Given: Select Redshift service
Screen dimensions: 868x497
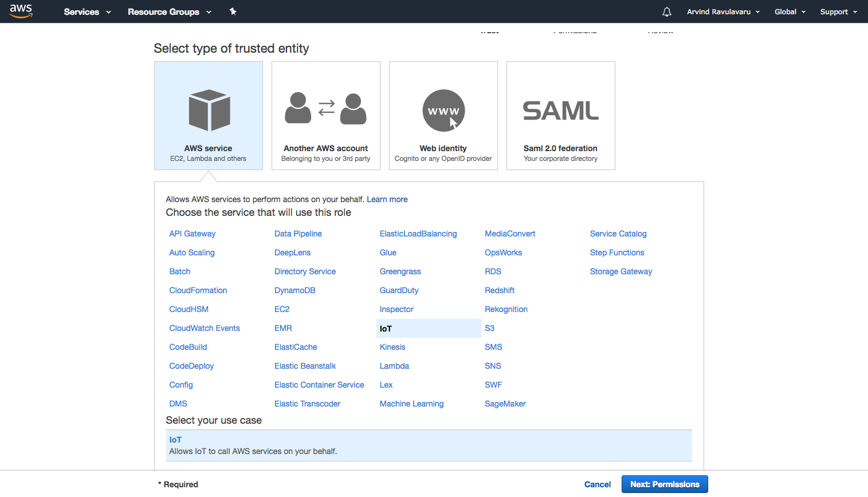Looking at the screenshot, I should tap(500, 290).
